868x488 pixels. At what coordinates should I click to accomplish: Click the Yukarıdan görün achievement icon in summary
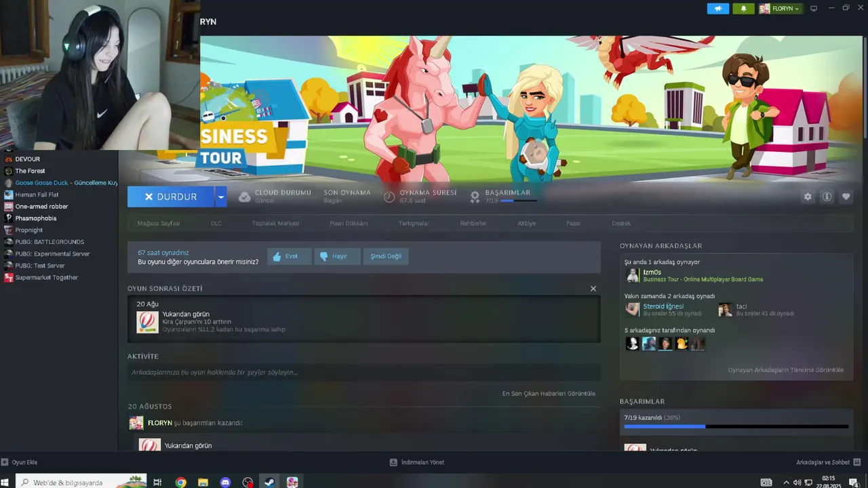(147, 322)
